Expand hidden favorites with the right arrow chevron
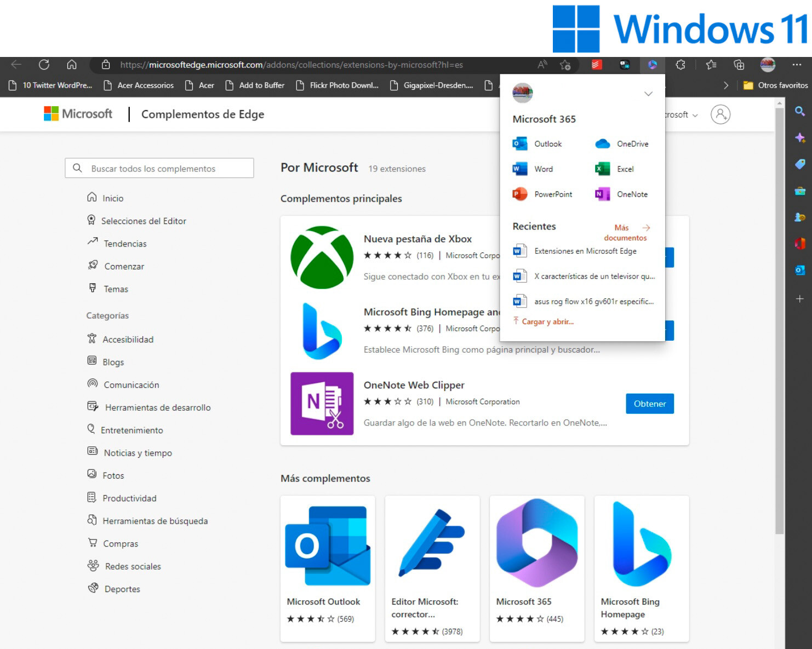 [x=726, y=85]
